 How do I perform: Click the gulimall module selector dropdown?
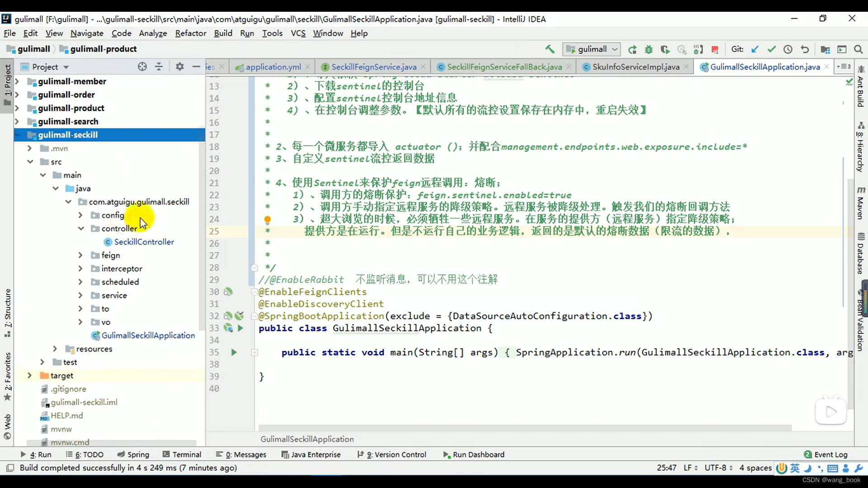pyautogui.click(x=591, y=49)
